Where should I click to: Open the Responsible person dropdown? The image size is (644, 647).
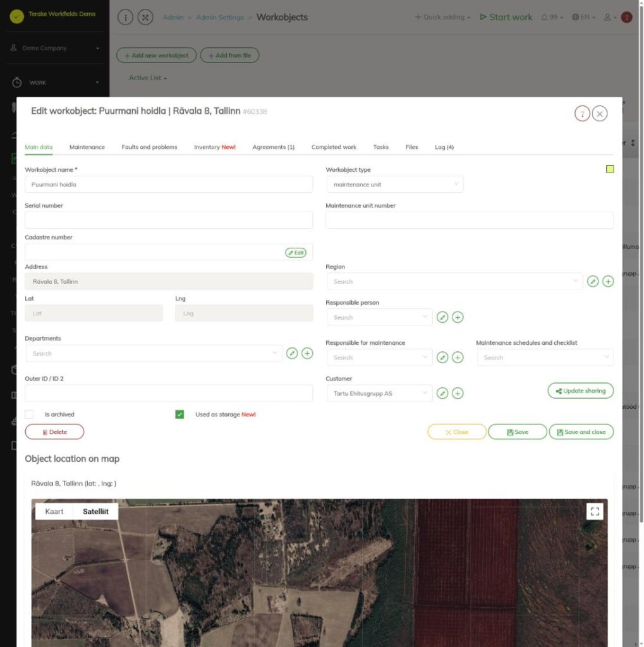pyautogui.click(x=379, y=317)
